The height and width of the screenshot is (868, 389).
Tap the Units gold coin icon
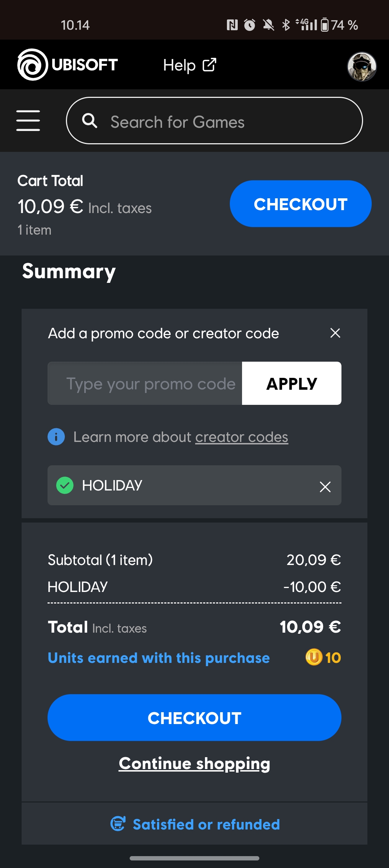[314, 657]
